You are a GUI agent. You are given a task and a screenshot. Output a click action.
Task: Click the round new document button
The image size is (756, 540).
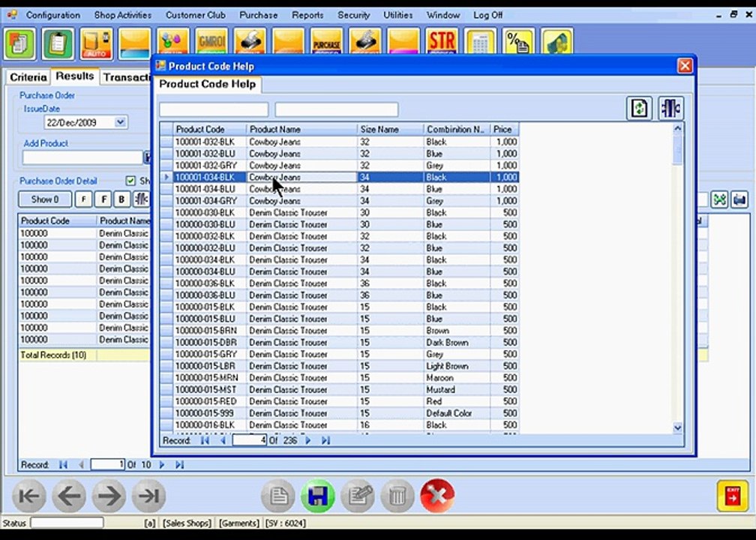point(278,496)
